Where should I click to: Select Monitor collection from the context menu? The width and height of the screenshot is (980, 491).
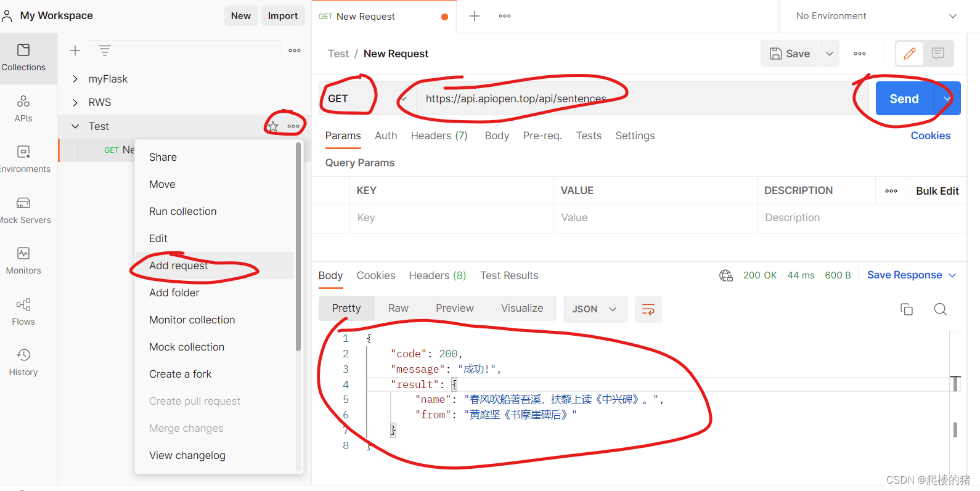click(192, 320)
